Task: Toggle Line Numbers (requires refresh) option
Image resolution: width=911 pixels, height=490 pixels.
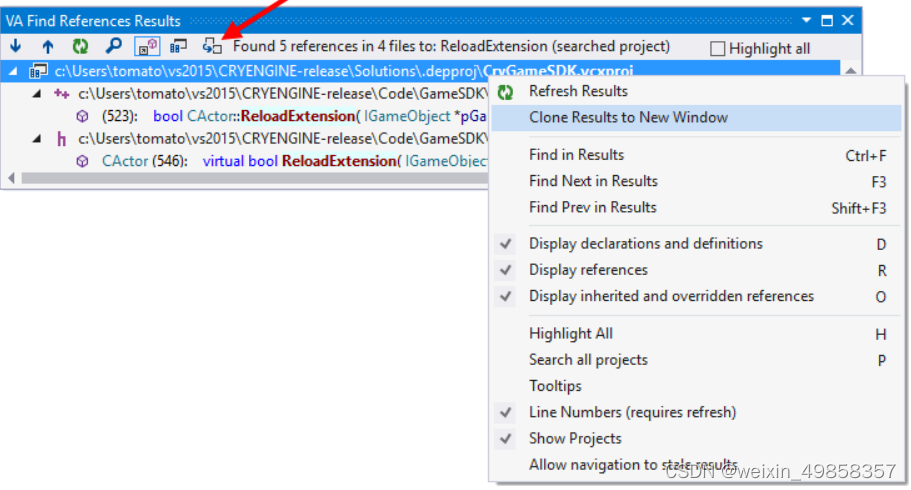Action: pyautogui.click(x=696, y=412)
